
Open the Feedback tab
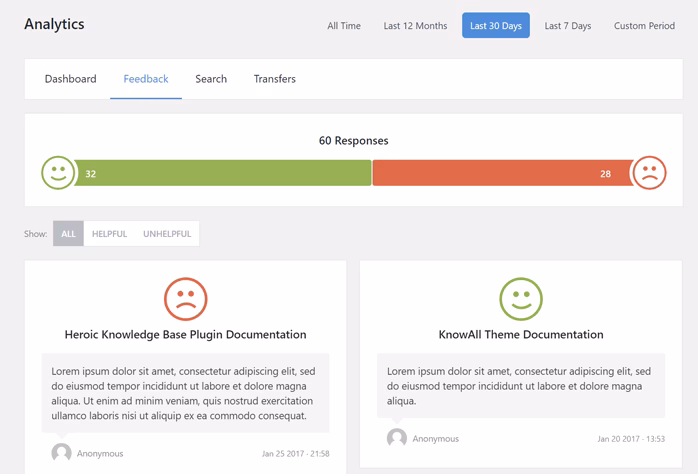click(x=146, y=79)
